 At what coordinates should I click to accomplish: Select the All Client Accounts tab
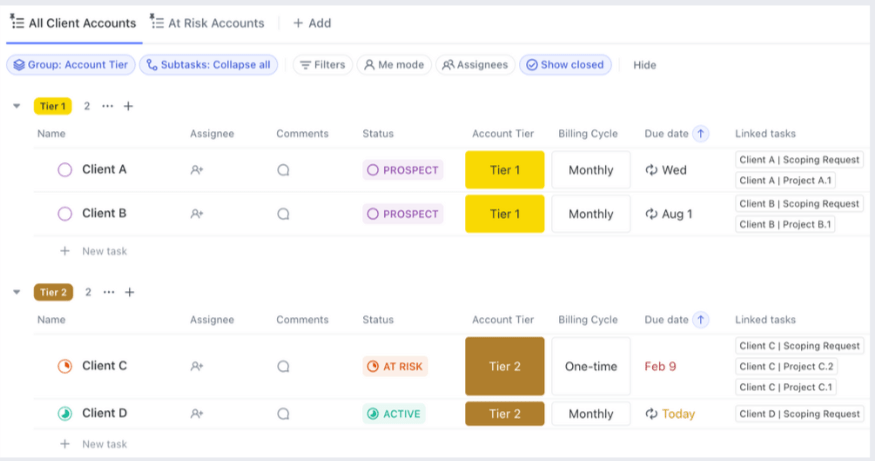pos(74,23)
